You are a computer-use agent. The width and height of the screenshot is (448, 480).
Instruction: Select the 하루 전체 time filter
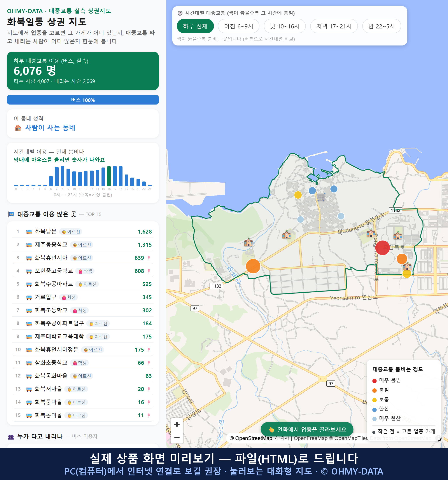pyautogui.click(x=195, y=26)
